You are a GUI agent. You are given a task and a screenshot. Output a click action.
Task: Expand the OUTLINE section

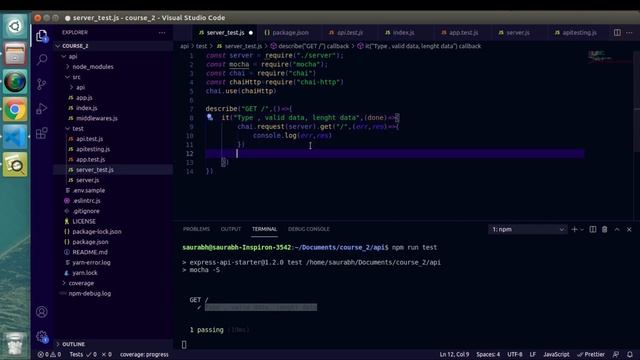(73, 344)
